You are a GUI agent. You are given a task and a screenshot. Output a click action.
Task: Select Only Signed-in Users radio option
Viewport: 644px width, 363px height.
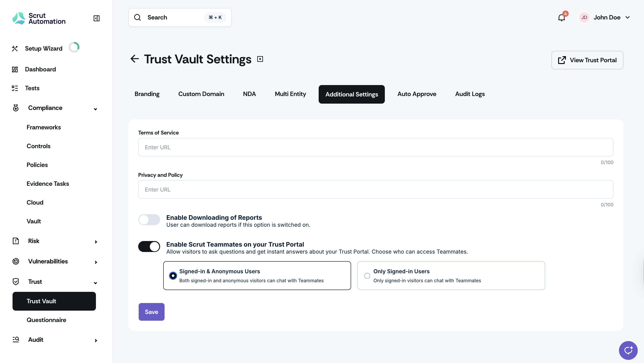click(367, 275)
